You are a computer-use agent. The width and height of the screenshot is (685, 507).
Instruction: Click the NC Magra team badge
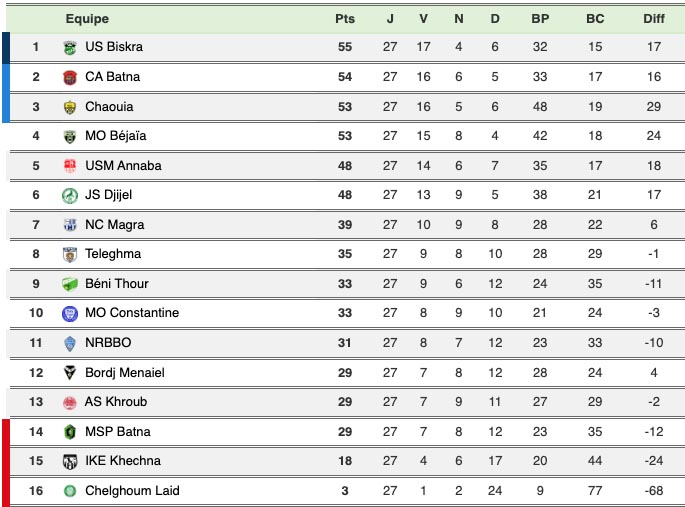(x=69, y=225)
